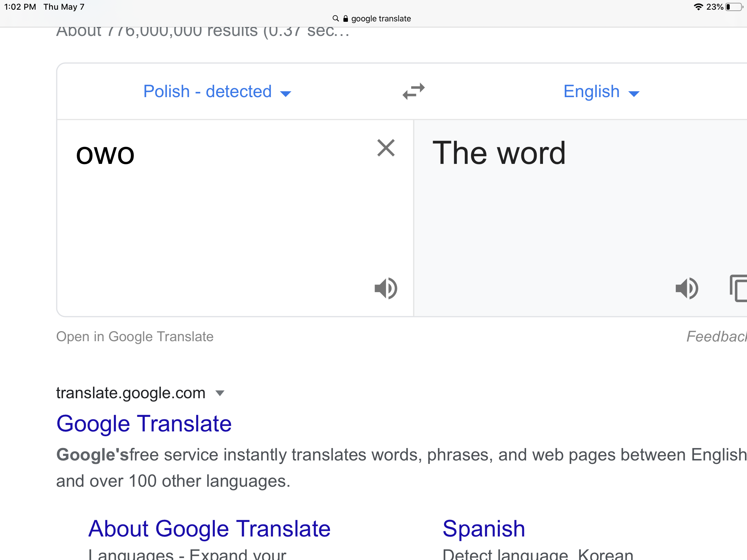
Task: Expand the translate.google.com result options arrow
Action: [x=220, y=393]
